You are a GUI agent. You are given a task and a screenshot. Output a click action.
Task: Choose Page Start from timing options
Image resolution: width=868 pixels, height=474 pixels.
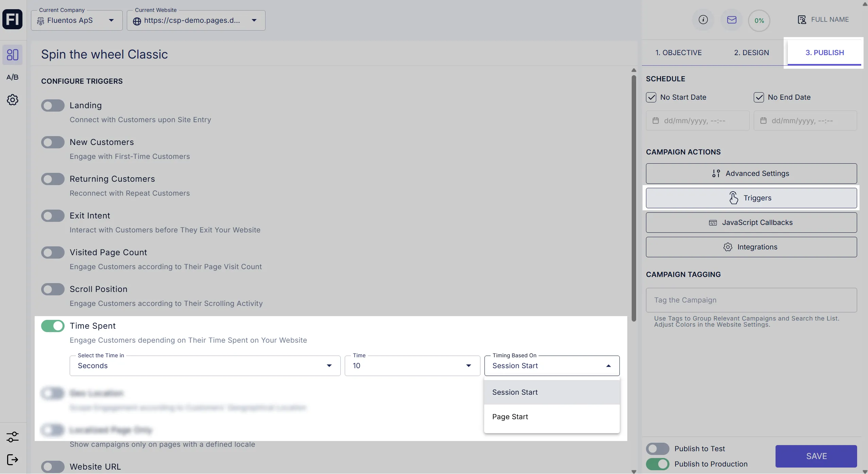tap(510, 417)
